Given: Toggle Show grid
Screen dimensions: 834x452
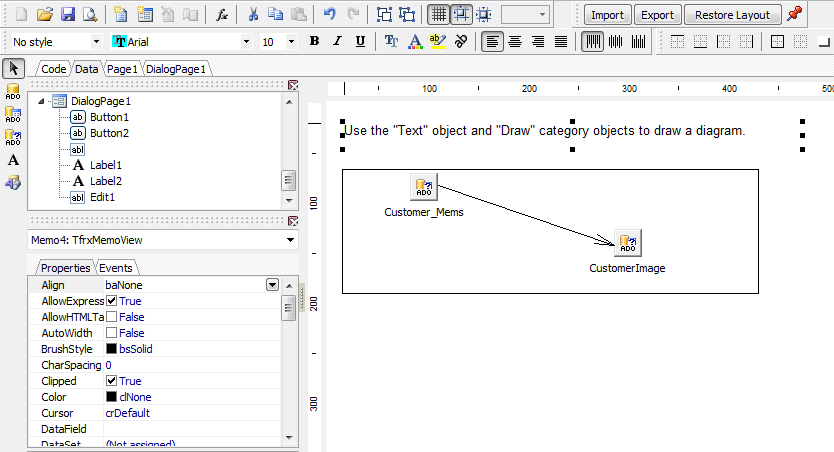Looking at the screenshot, I should [438, 14].
